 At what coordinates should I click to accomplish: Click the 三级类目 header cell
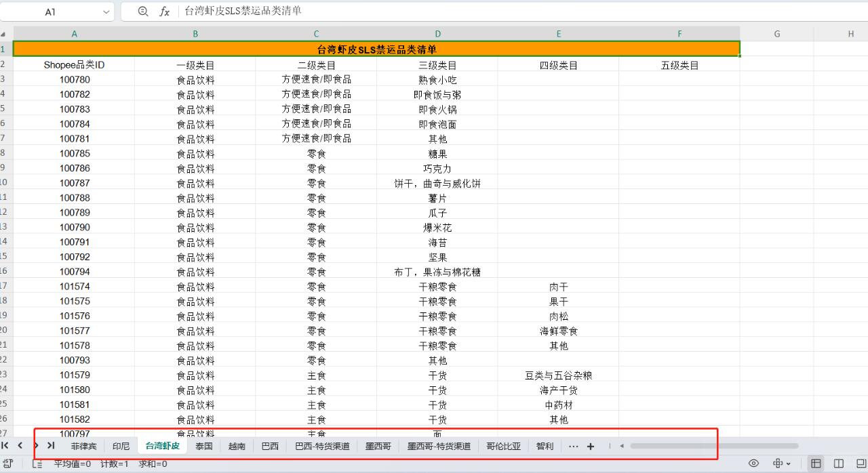437,65
